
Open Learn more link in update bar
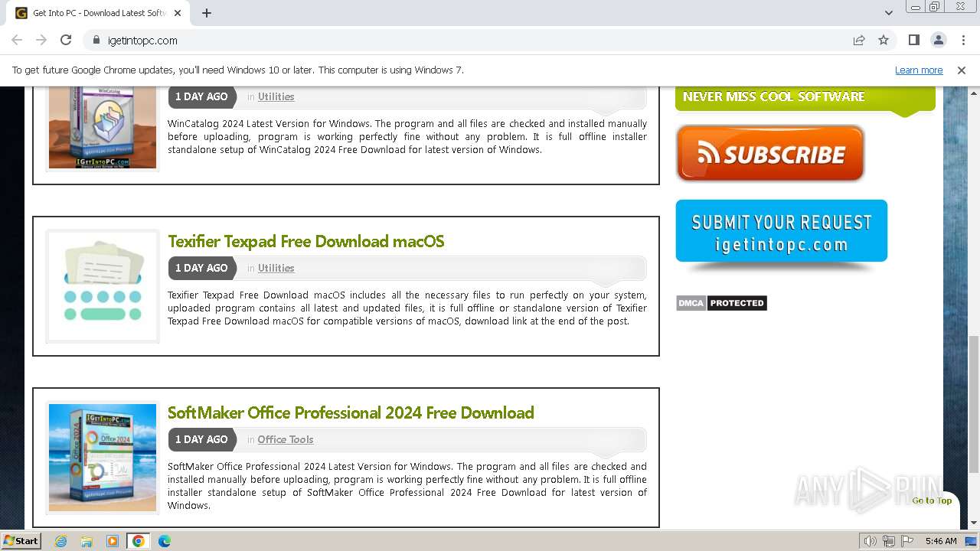[x=919, y=70]
